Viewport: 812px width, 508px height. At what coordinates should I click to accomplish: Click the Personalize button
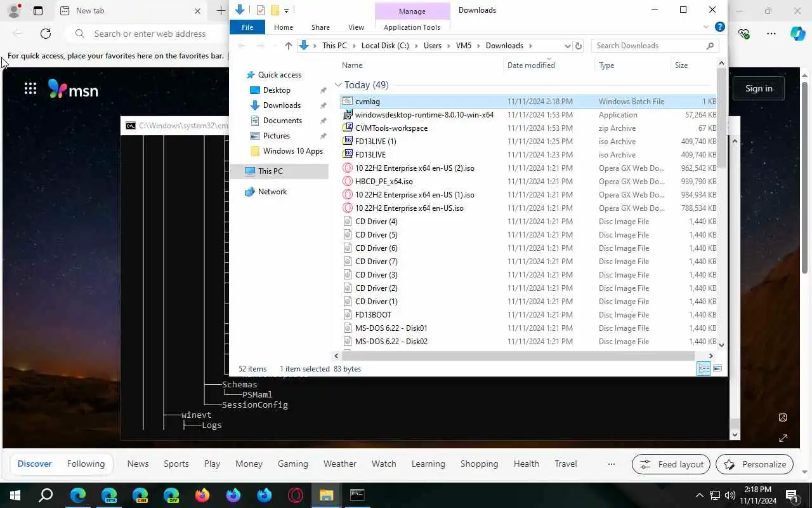pyautogui.click(x=754, y=464)
